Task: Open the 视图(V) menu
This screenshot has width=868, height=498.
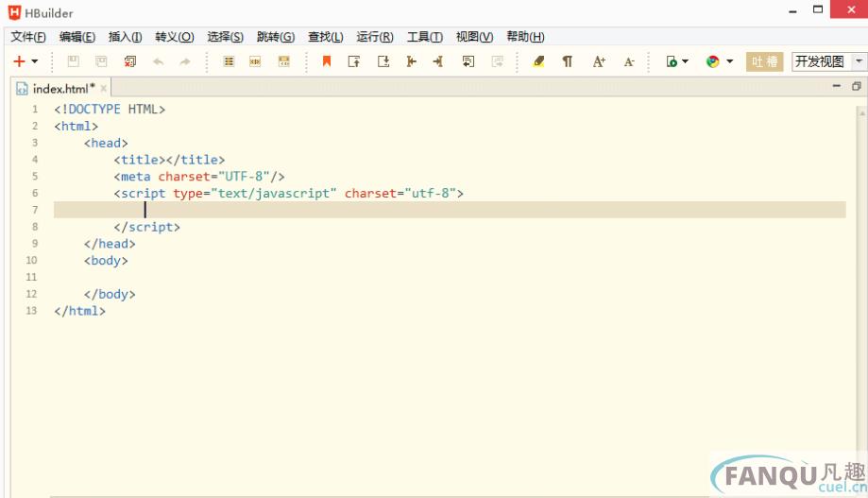Action: [474, 37]
